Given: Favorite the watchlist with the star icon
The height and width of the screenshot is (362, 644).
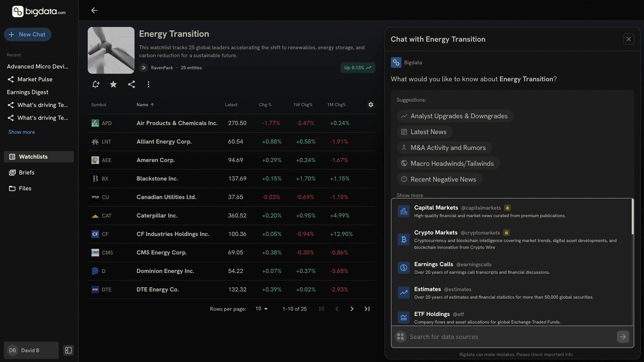Looking at the screenshot, I should pos(113,84).
